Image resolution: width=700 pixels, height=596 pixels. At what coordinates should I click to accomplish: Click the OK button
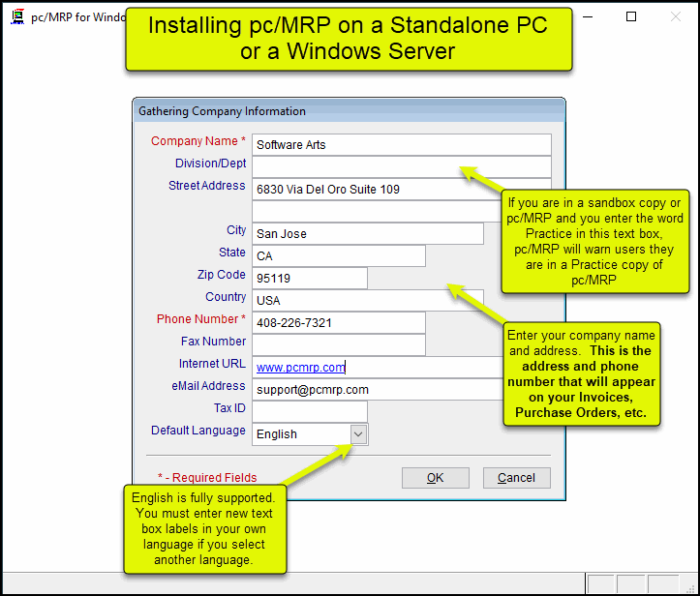pyautogui.click(x=436, y=478)
